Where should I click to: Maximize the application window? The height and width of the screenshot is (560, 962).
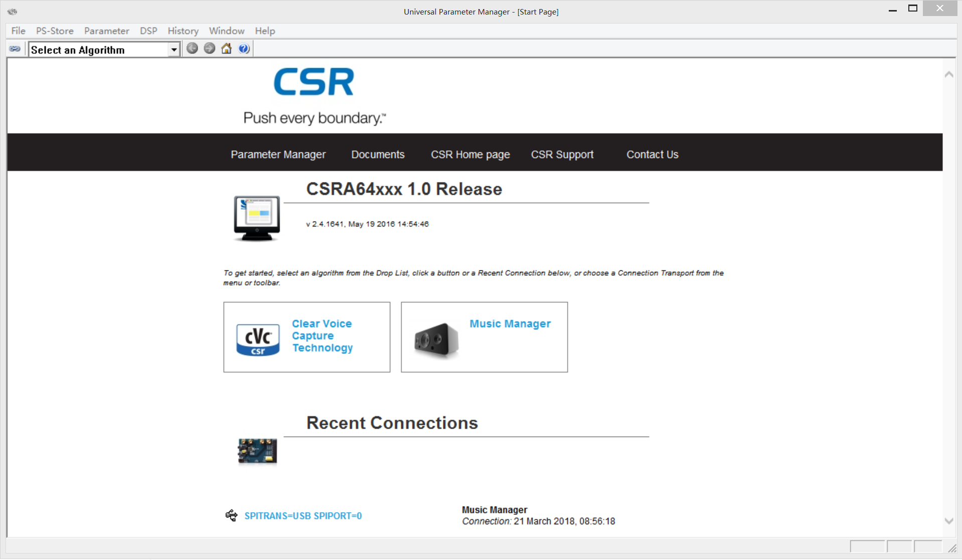click(913, 9)
